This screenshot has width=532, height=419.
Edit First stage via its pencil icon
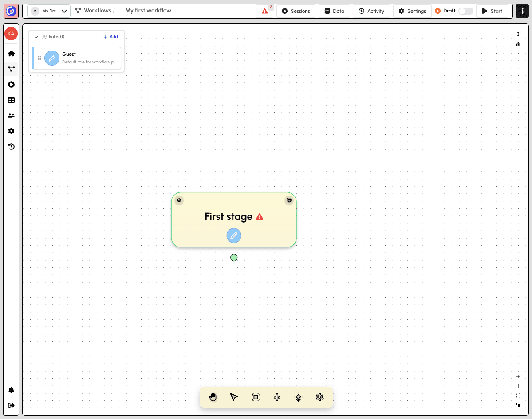pos(234,235)
